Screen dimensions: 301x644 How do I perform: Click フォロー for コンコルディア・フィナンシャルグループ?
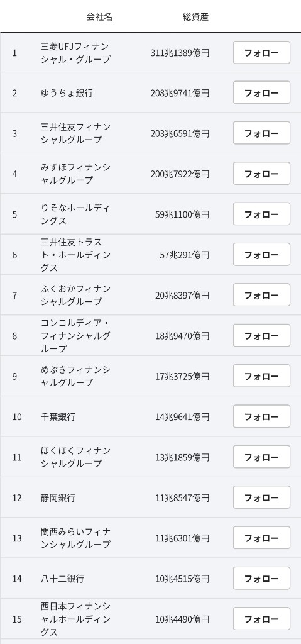[x=261, y=336]
